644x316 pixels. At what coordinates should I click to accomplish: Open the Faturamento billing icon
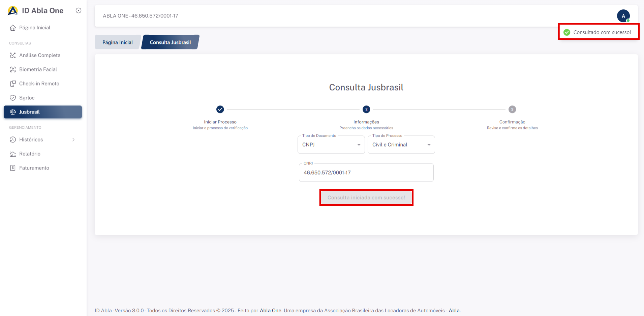click(x=13, y=168)
